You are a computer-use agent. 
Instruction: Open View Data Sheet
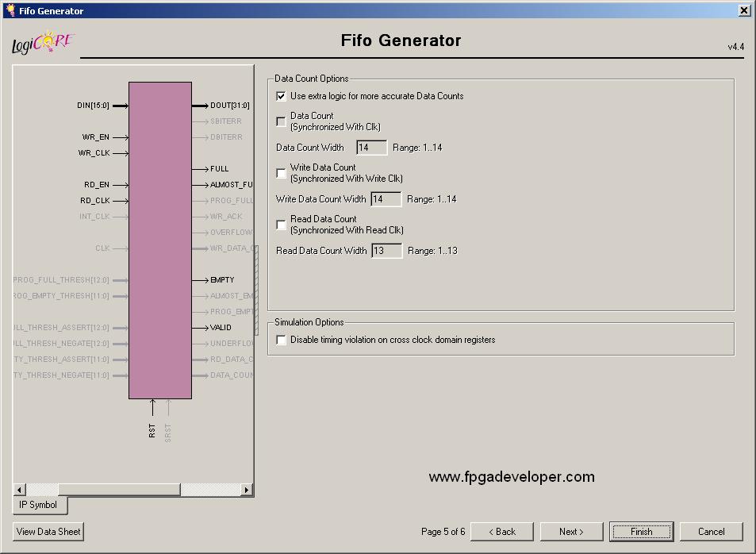click(48, 531)
